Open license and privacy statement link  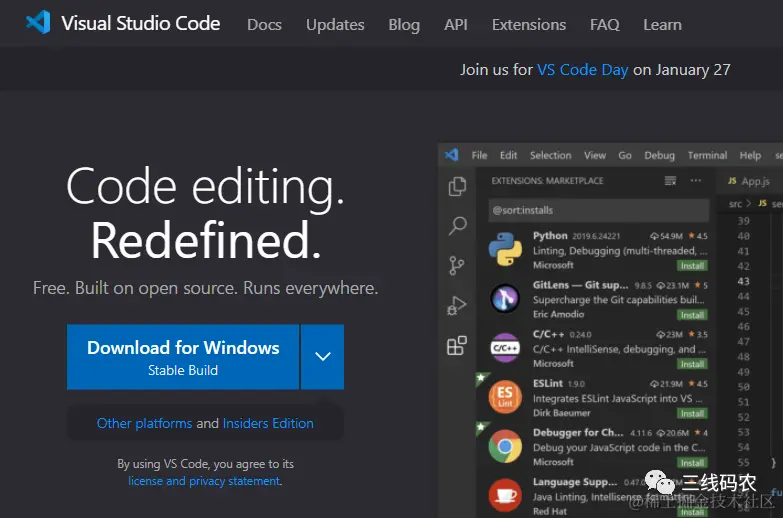coord(204,481)
